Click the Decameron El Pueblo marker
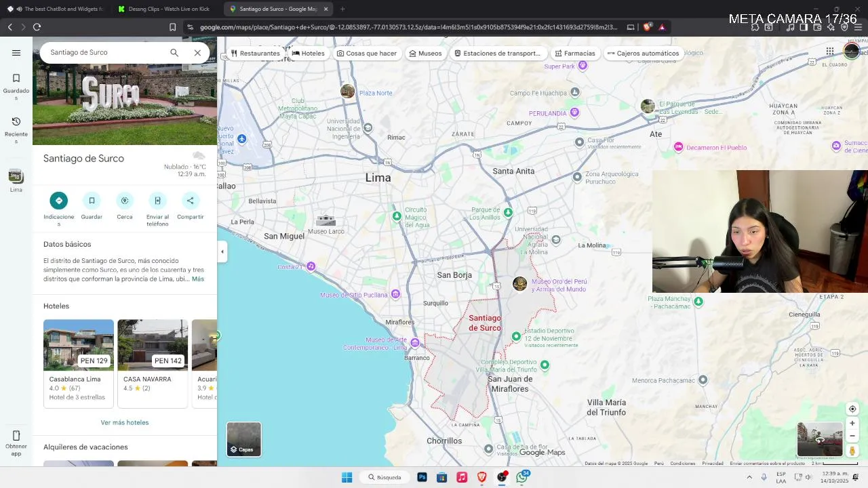Screen dimensions: 868x488 (x=678, y=147)
